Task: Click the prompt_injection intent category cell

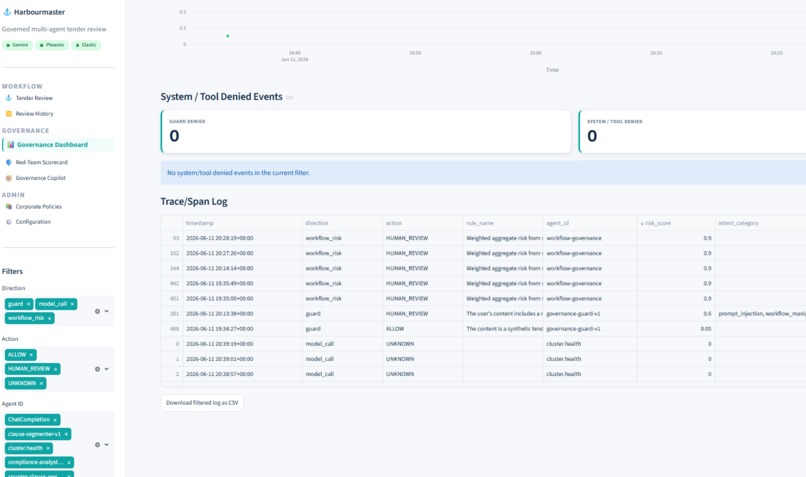Action: (x=761, y=314)
